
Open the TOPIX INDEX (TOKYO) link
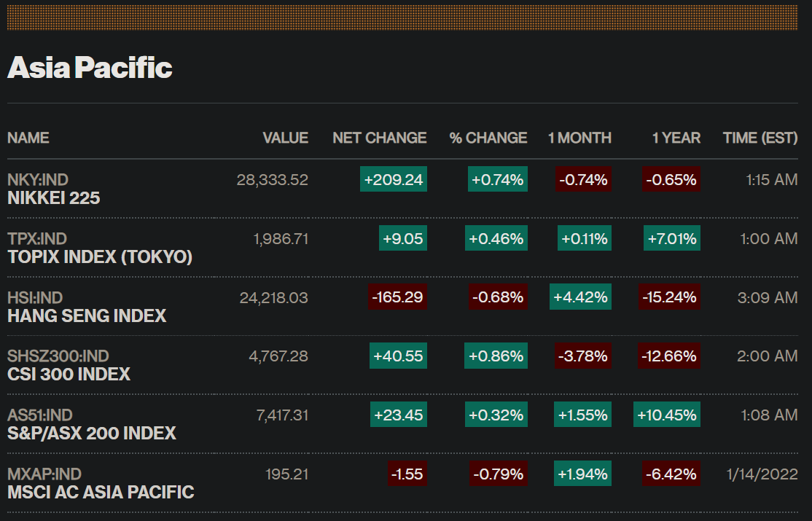(100, 257)
